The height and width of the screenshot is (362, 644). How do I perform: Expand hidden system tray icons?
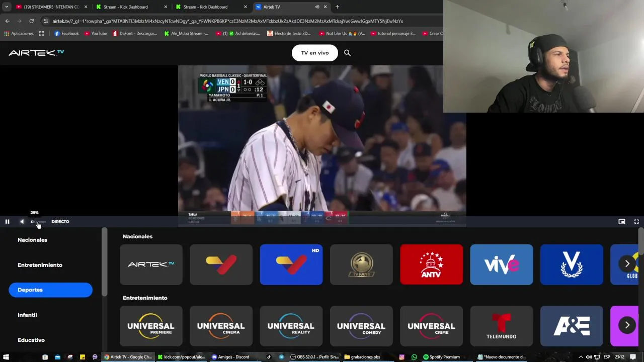click(x=582, y=357)
